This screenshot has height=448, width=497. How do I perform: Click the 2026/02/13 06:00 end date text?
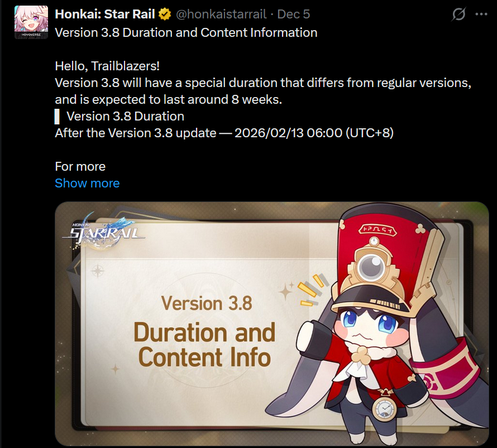coord(289,133)
